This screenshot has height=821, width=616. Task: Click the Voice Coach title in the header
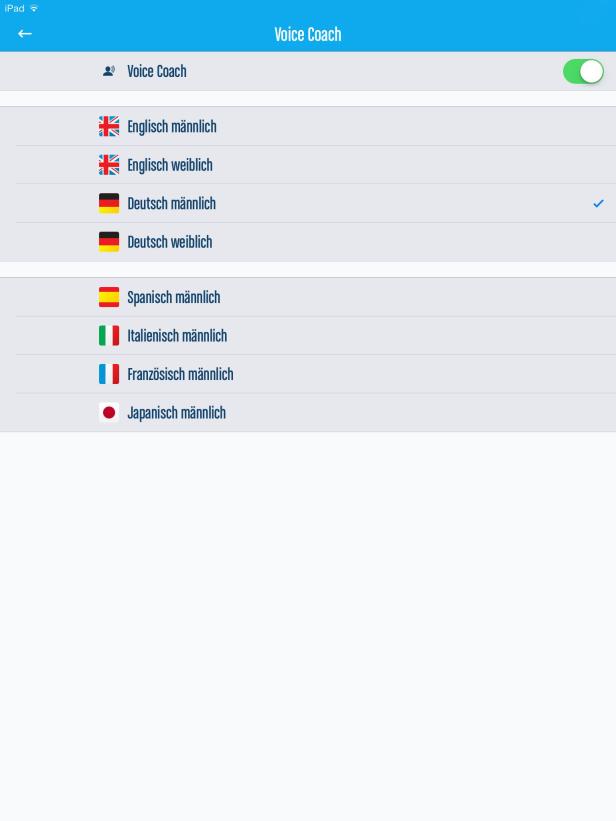[x=308, y=35]
